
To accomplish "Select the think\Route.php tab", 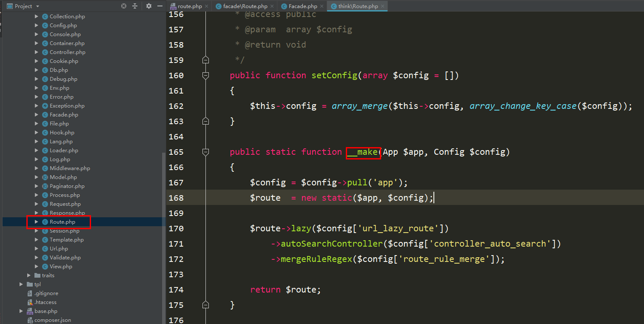I will (x=358, y=6).
